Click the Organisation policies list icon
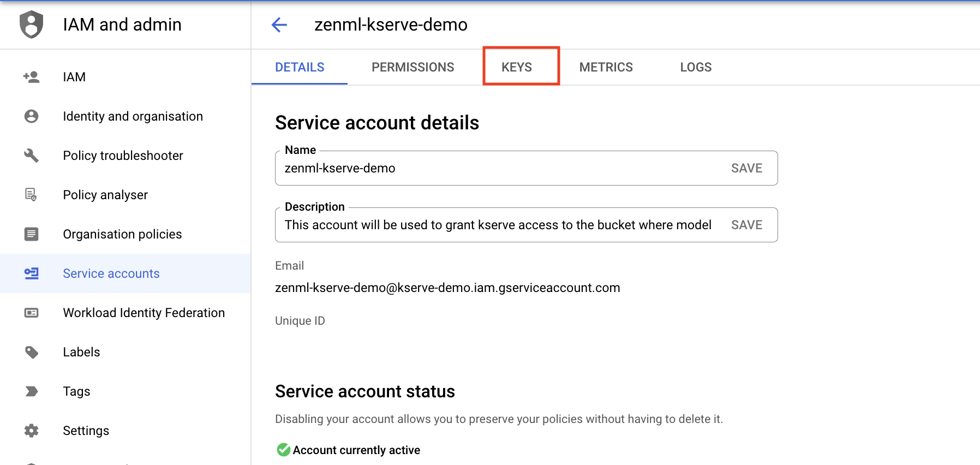980x465 pixels. coord(31,234)
